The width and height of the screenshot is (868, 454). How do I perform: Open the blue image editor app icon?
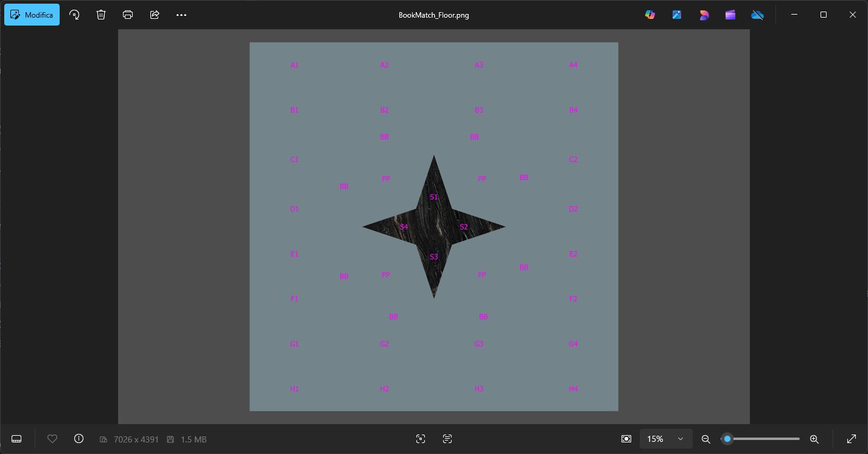click(677, 15)
